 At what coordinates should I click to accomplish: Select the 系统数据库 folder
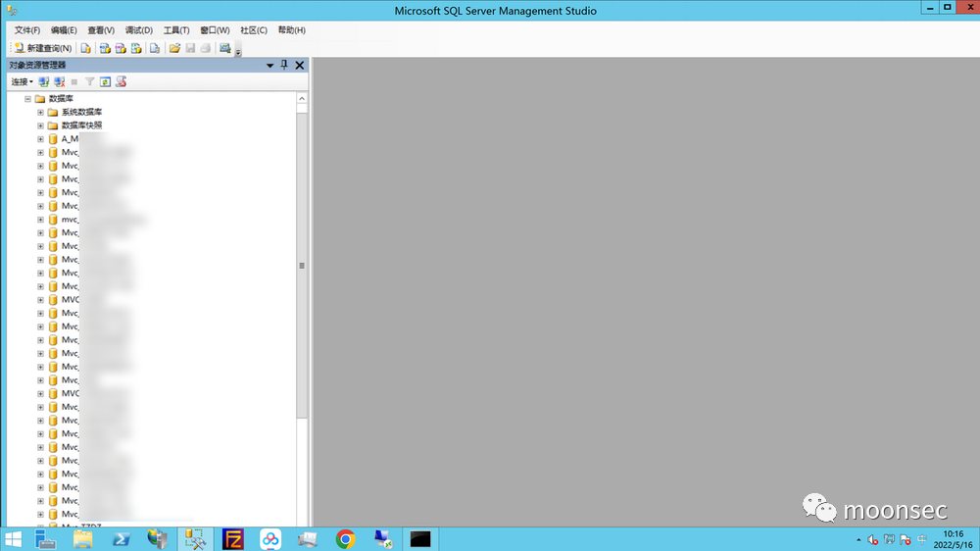tap(81, 112)
